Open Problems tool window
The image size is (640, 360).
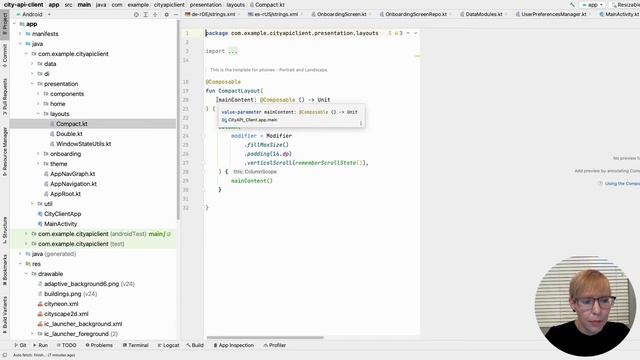(x=99, y=345)
